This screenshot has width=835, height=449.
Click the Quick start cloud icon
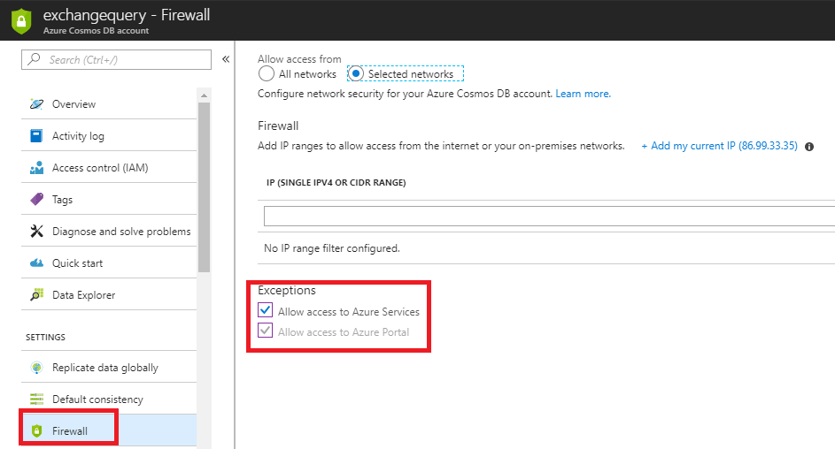point(36,263)
